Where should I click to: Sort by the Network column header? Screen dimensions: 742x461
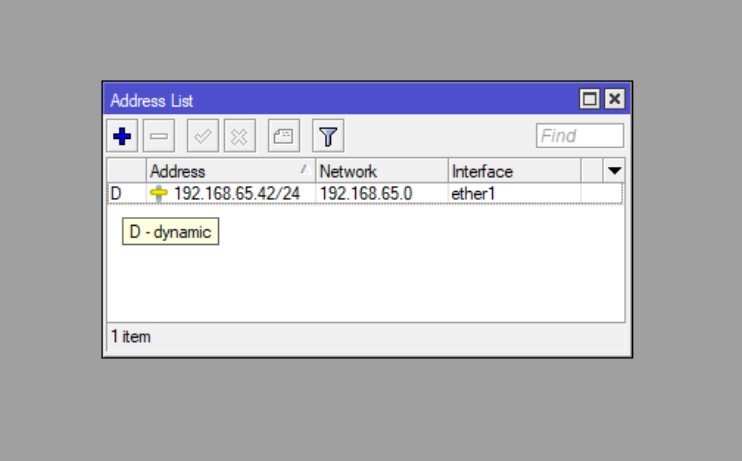click(380, 171)
